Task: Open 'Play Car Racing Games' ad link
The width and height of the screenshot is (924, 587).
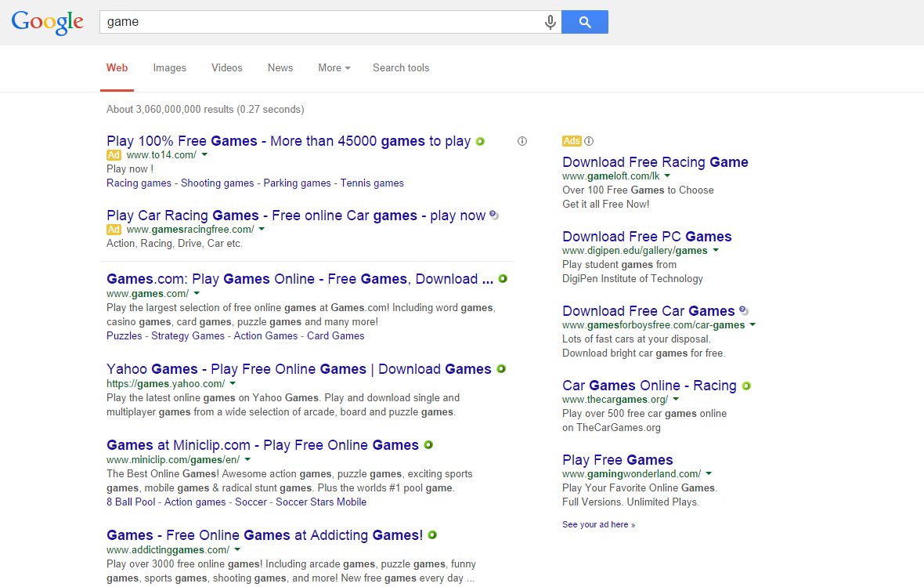Action: 296,216
